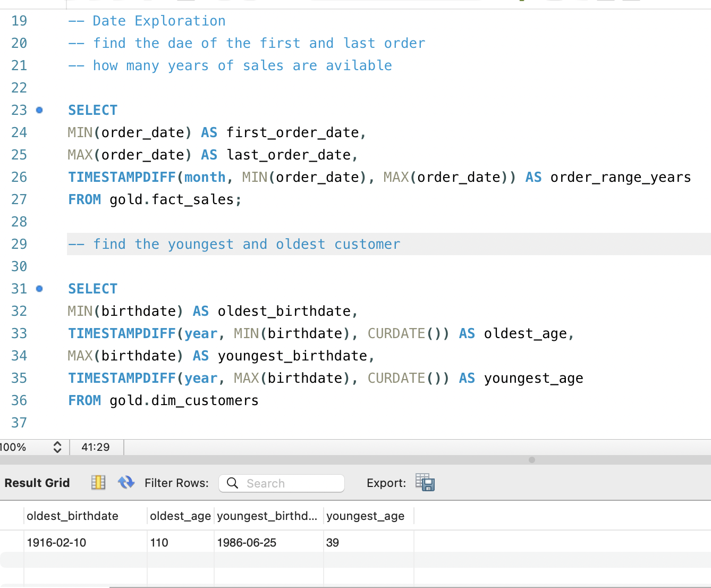The width and height of the screenshot is (711, 588).
Task: Click the oldest_birthdate column header
Action: [73, 516]
